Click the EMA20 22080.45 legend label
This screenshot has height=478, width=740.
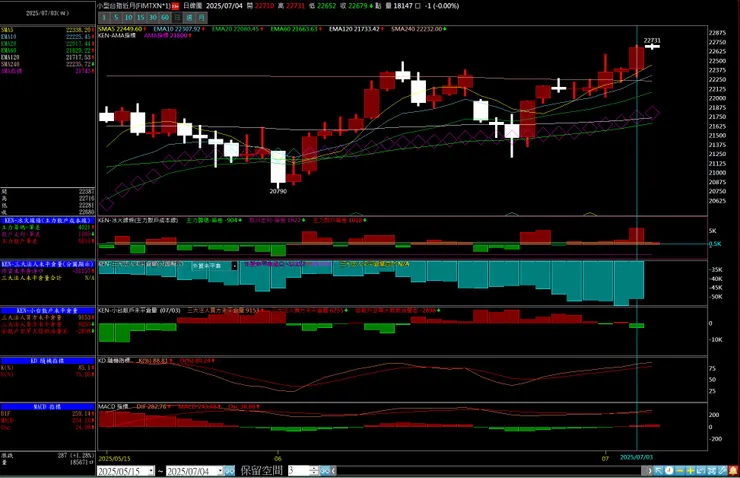tap(235, 29)
